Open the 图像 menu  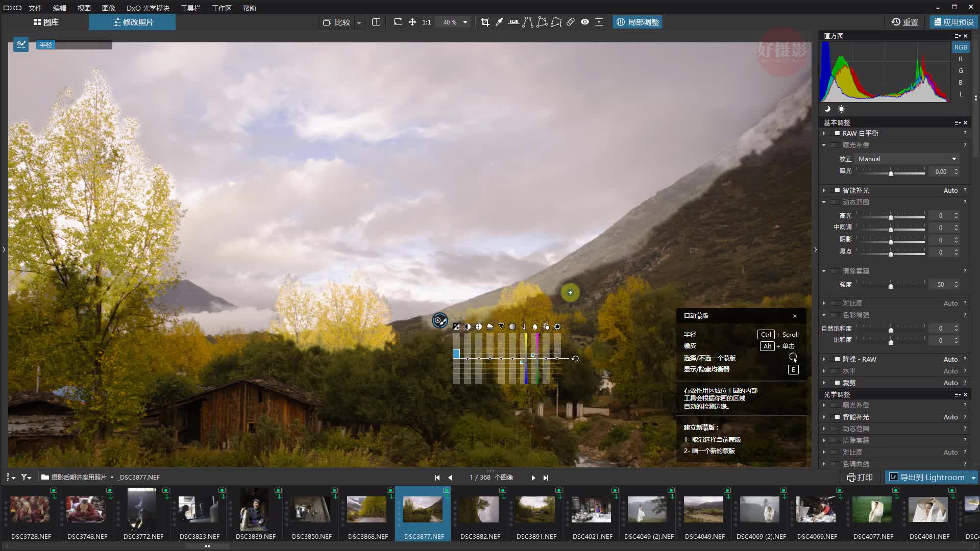pos(108,8)
